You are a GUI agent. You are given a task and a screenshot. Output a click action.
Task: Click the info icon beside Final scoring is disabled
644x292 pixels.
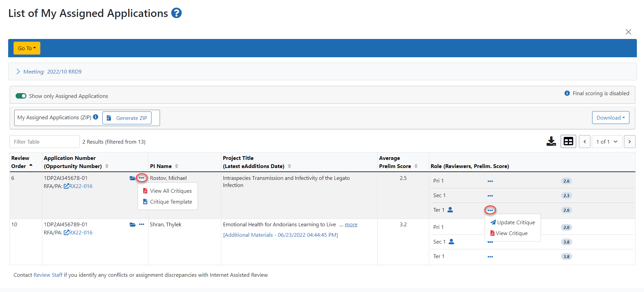pos(567,93)
